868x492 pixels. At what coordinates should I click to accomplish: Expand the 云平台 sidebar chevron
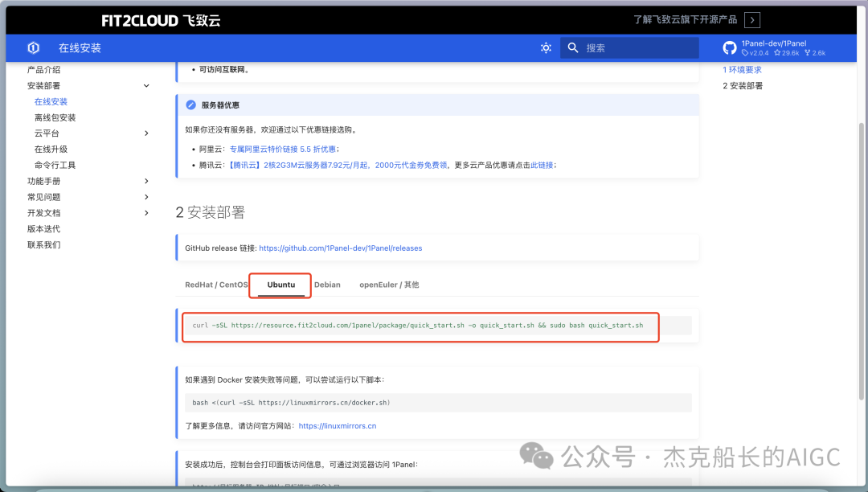(x=146, y=133)
